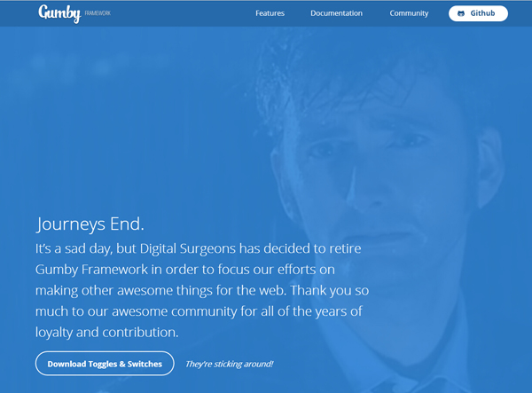Viewport: 532px width, 393px height.
Task: Click the italic "They're sticking around!" text
Action: pos(229,364)
